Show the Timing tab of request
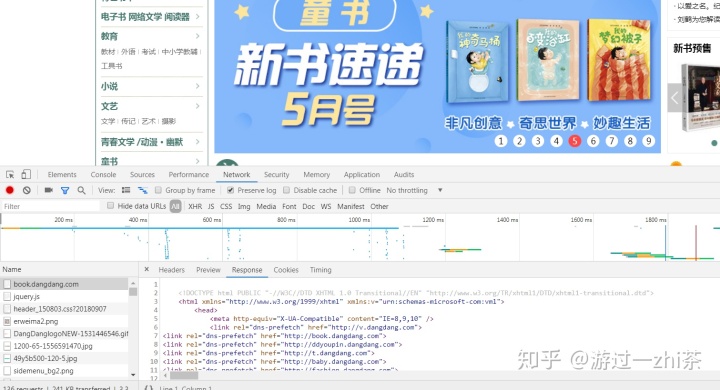 click(x=321, y=270)
